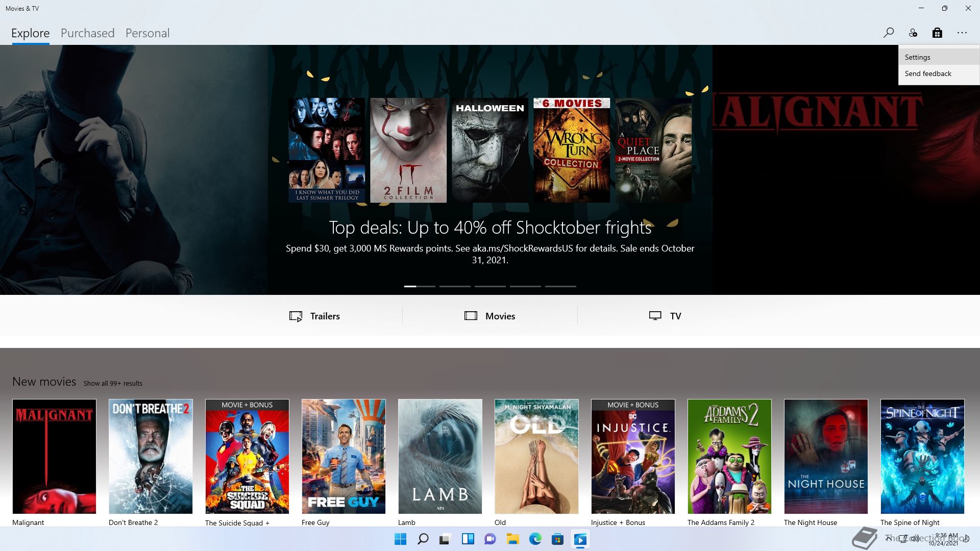Click Top deals Shocktober frights headline
This screenshot has height=551, width=980.
tap(490, 228)
